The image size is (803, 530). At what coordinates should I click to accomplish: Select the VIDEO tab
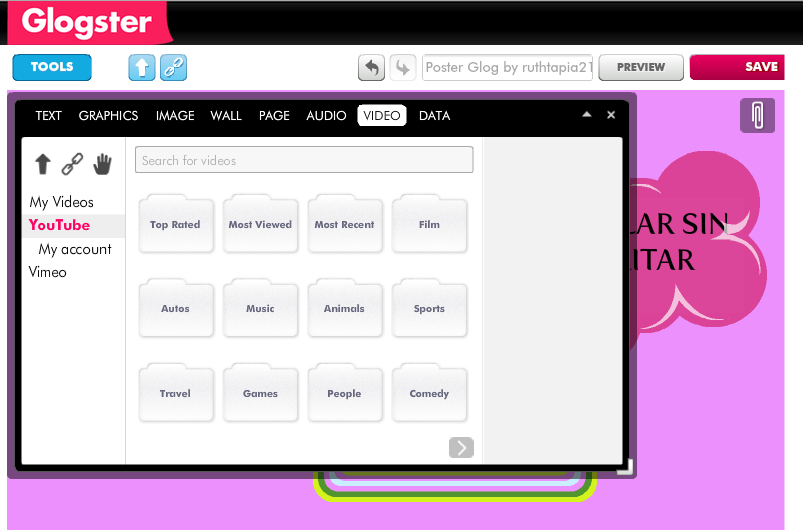pos(382,115)
